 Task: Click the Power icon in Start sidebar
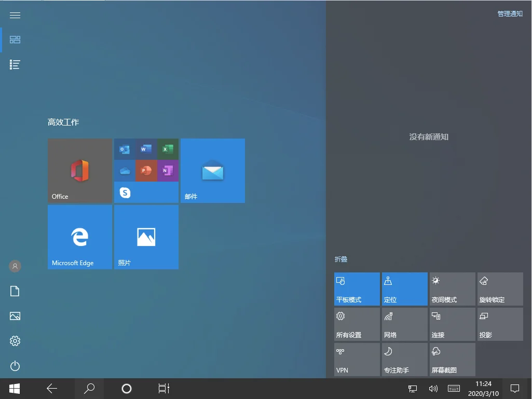click(x=15, y=366)
